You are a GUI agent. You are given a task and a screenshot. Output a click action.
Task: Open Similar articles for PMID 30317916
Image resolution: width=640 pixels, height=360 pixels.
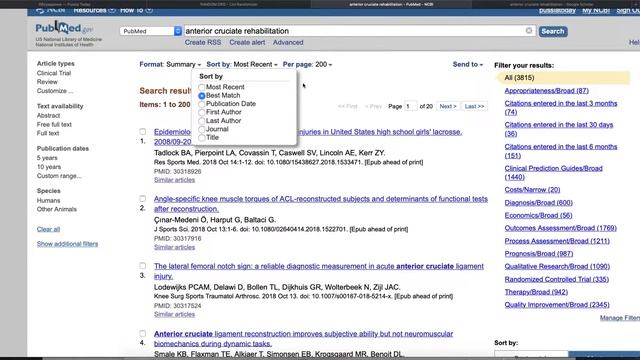pyautogui.click(x=174, y=247)
